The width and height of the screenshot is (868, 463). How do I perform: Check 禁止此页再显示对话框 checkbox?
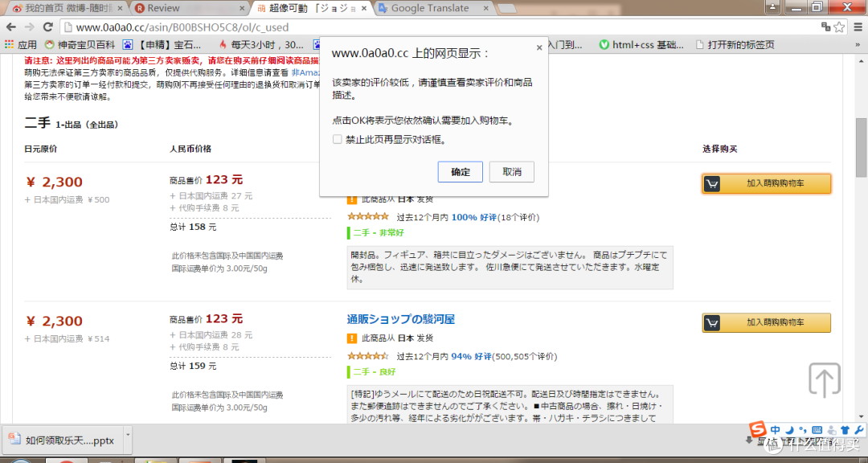[x=337, y=139]
